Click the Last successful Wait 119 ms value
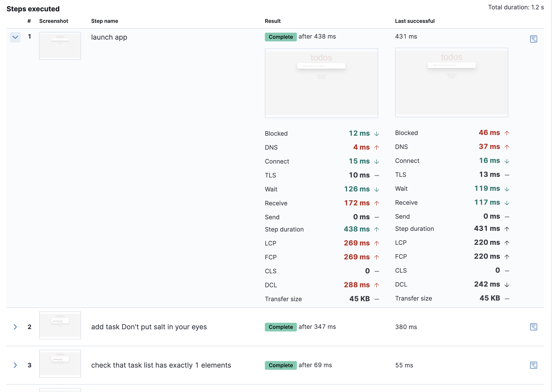 (487, 188)
